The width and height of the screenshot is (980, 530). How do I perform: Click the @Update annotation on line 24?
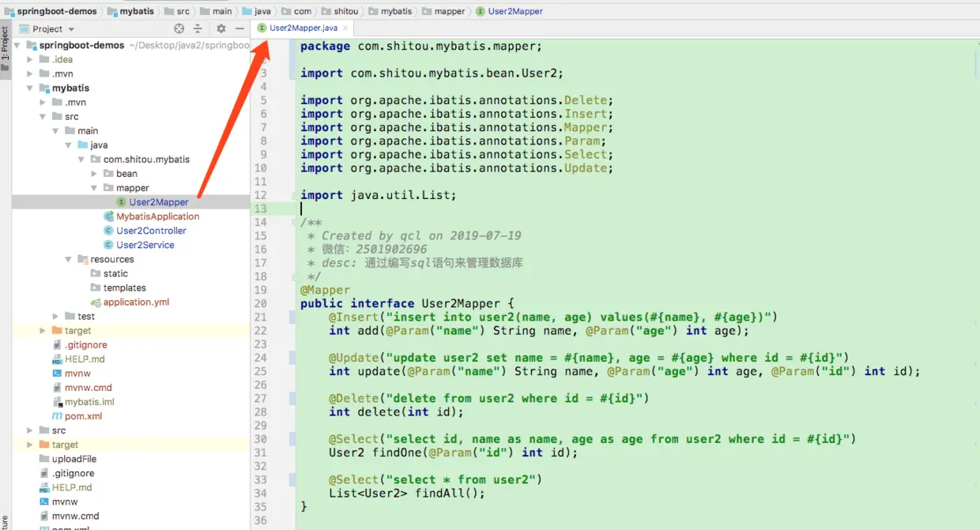[x=353, y=358]
